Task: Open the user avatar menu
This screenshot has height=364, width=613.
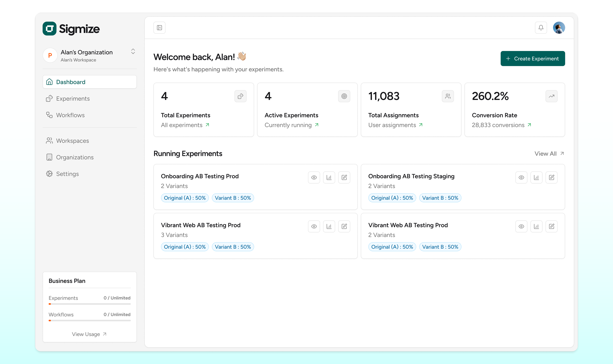Action: (559, 28)
